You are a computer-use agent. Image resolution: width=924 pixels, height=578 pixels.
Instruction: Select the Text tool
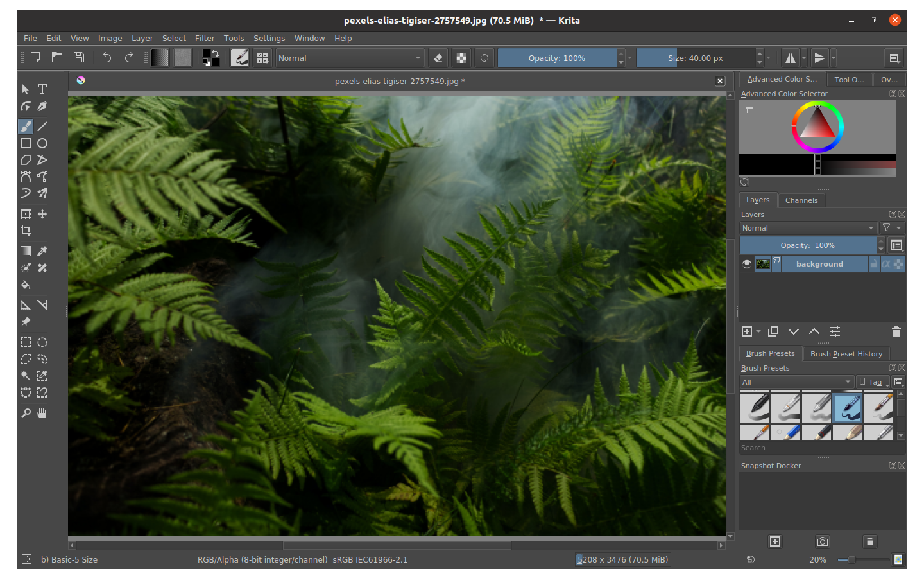tap(42, 89)
